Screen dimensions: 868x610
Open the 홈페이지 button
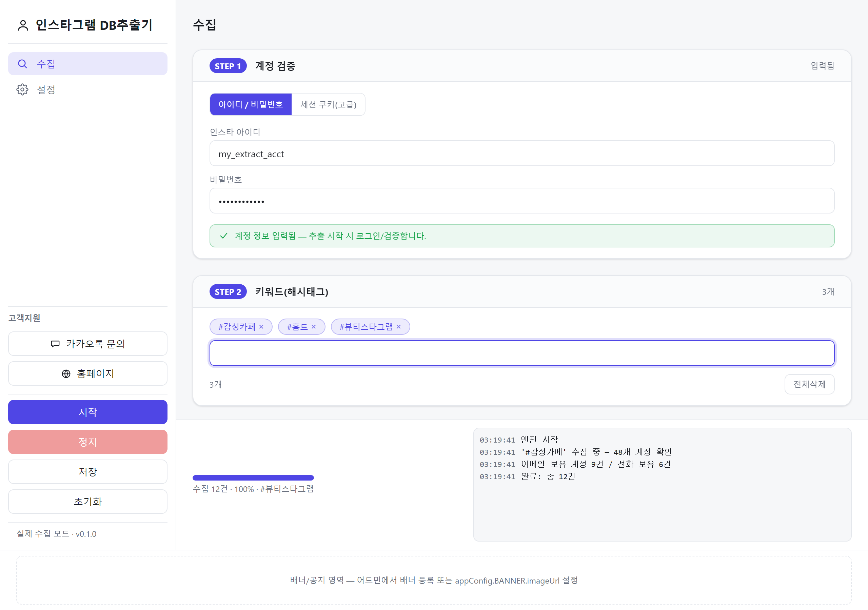(x=88, y=374)
